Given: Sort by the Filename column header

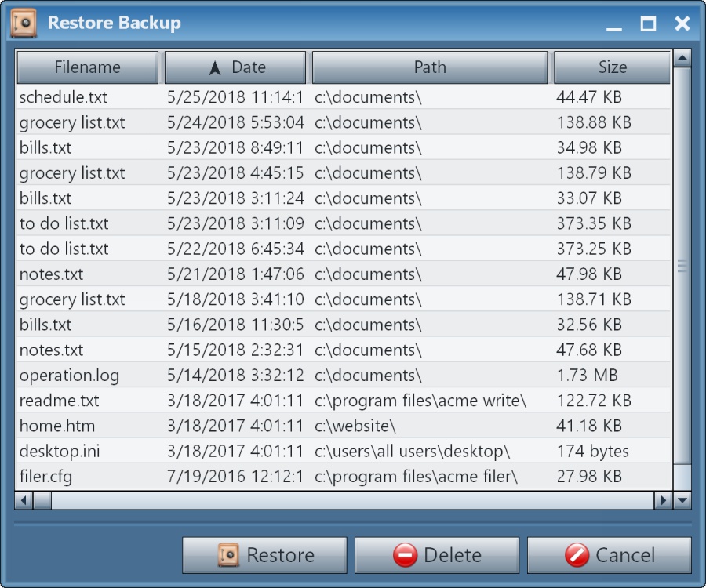Looking at the screenshot, I should click(x=87, y=67).
